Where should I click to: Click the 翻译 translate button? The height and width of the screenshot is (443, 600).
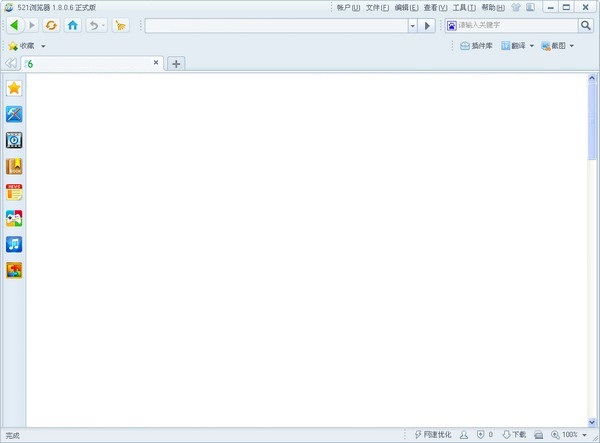pyautogui.click(x=514, y=46)
